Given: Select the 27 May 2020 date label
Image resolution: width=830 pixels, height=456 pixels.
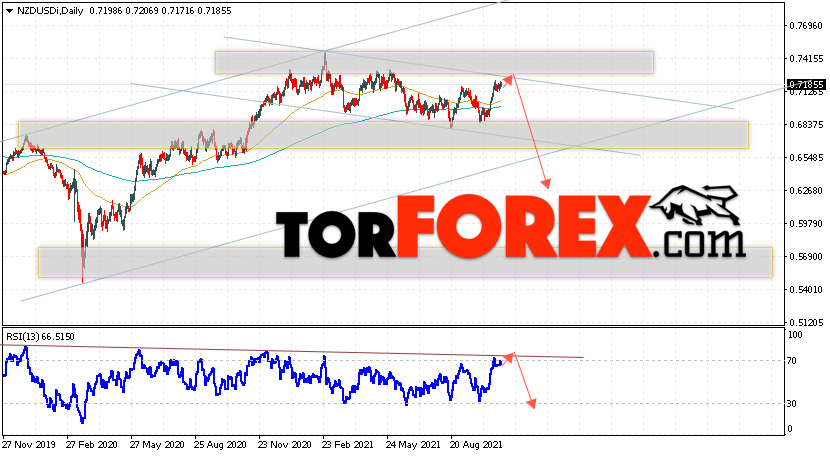Looking at the screenshot, I should click(157, 445).
